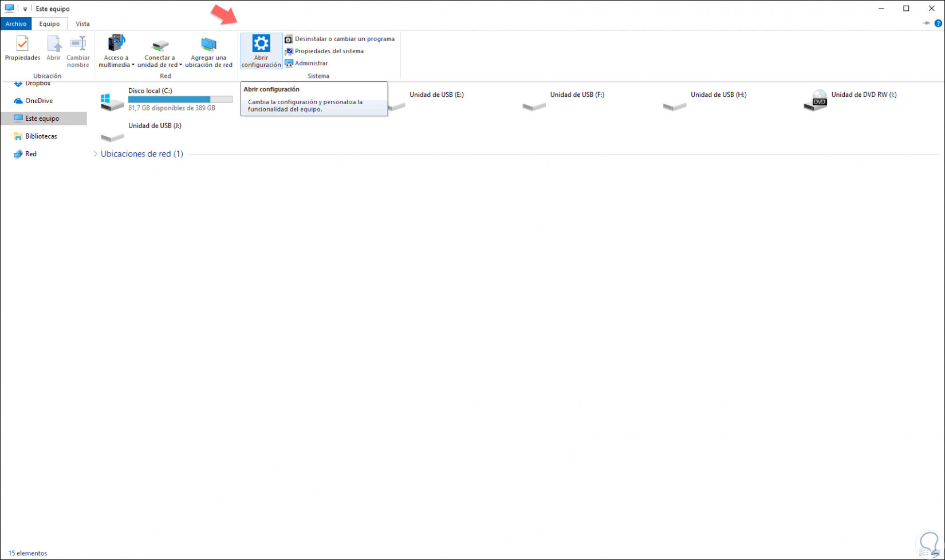Open Acceso a multimedia dropdown
This screenshot has height=560, width=945.
coord(116,51)
